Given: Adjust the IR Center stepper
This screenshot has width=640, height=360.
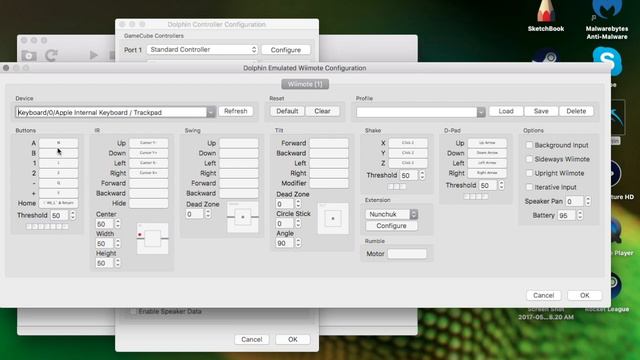Looking at the screenshot, I should (x=118, y=224).
